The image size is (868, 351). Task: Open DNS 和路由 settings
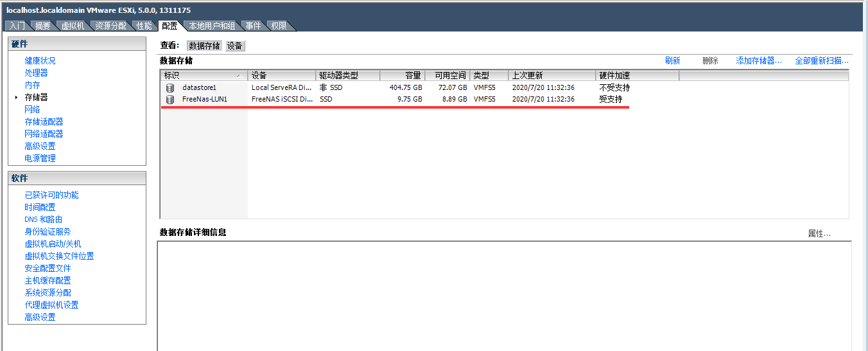[x=43, y=219]
